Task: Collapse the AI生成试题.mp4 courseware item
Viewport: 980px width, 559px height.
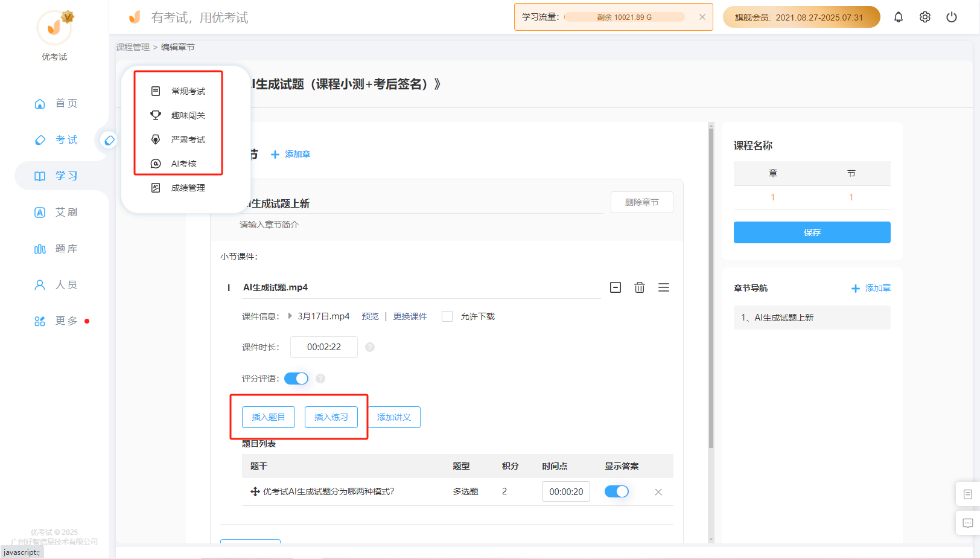Action: [x=616, y=287]
